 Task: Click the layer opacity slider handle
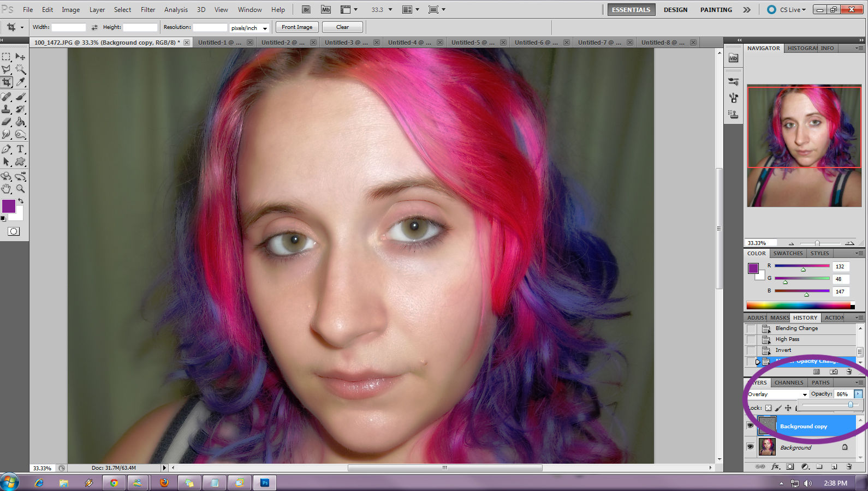point(851,404)
